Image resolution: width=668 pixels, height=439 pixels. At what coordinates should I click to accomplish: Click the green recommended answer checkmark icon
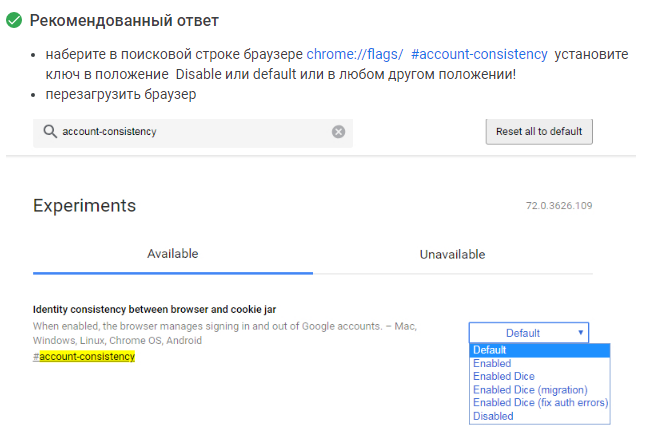coord(14,20)
